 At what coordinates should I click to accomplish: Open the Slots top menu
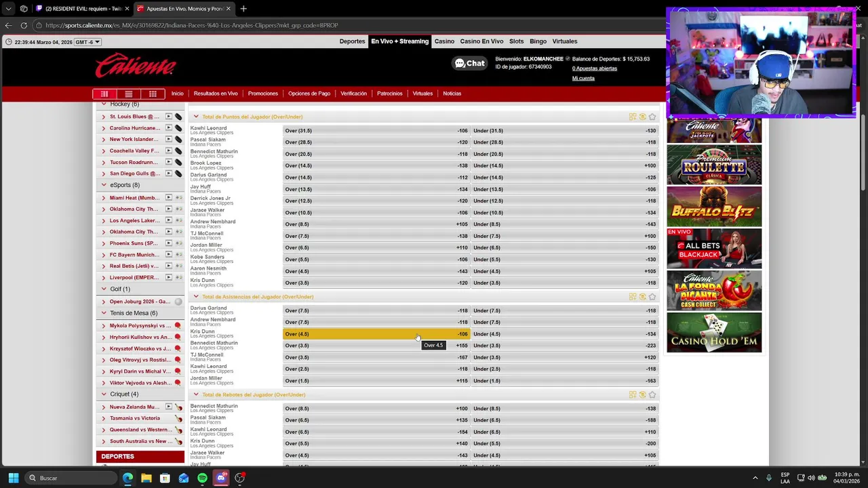click(516, 41)
